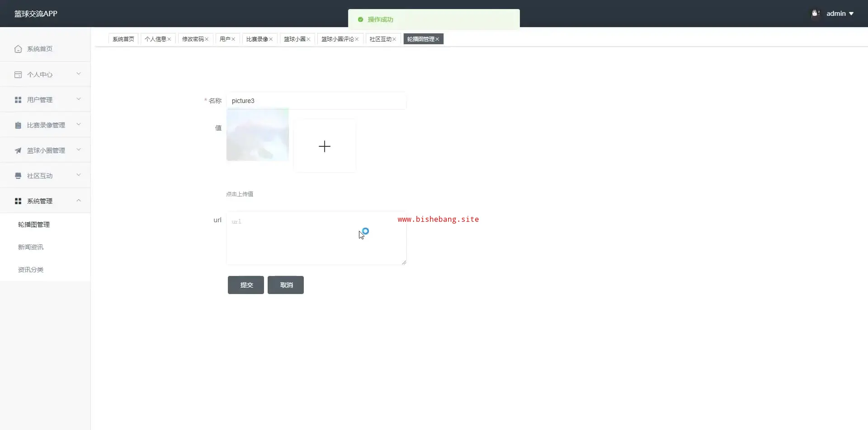Open the admin account dropdown
This screenshot has height=430, width=868.
[840, 14]
